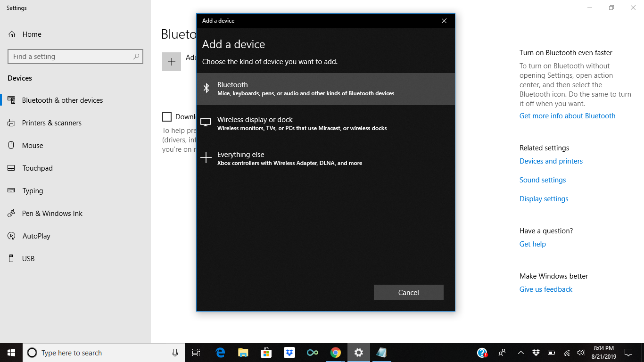Open the USB settings section
Screen dimensions: 644x362
point(28,259)
